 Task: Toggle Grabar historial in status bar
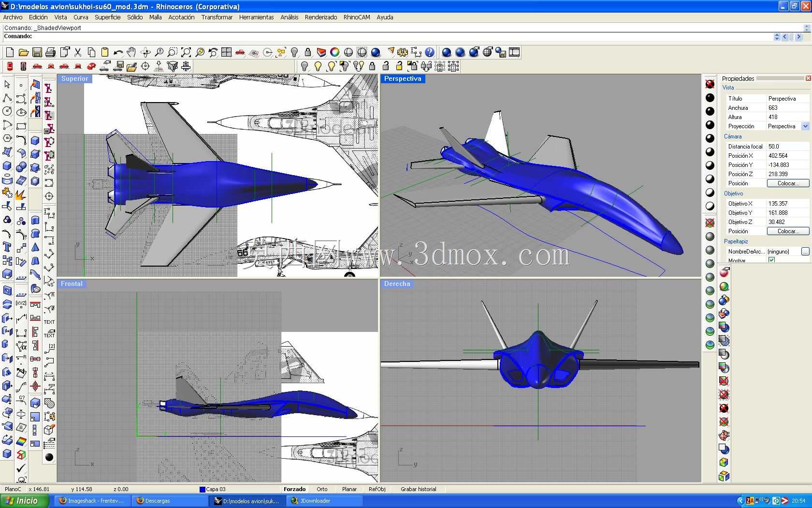tap(419, 489)
